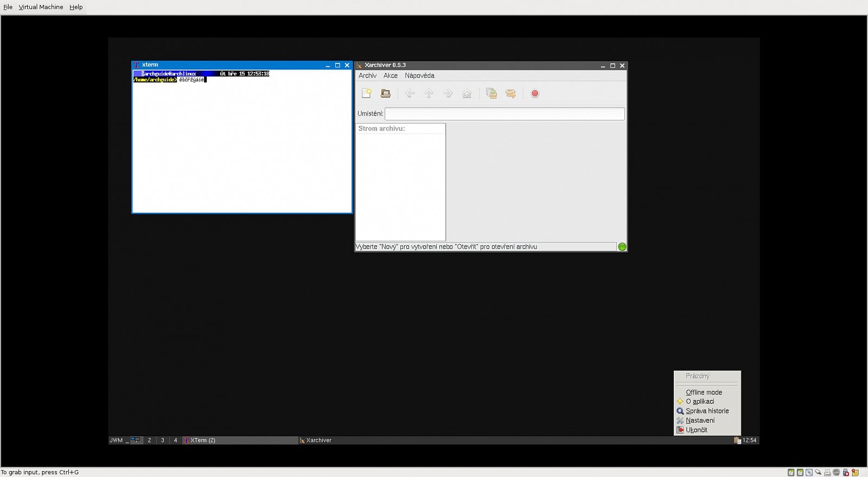Switch to desktop 3 in the pager
868x477 pixels.
162,440
